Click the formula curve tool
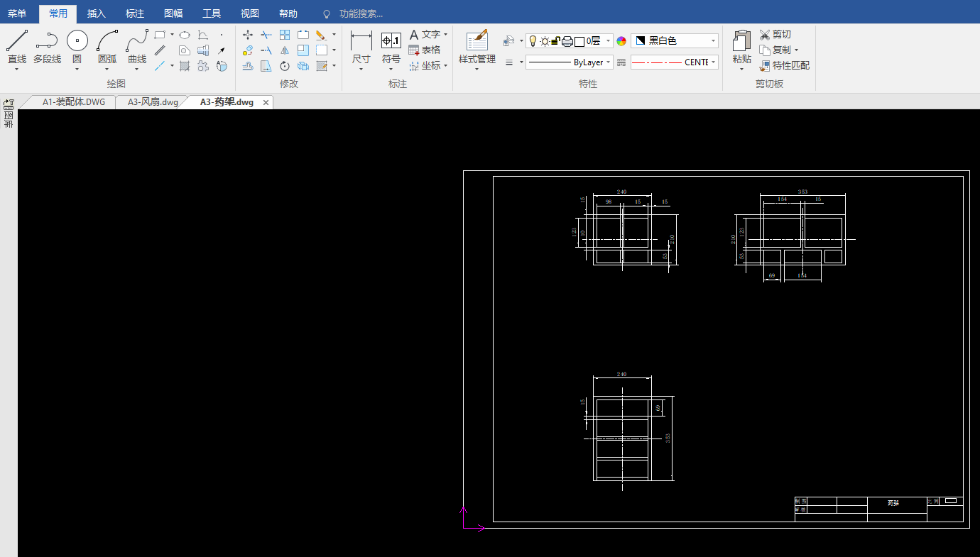The height and width of the screenshot is (557, 980). click(x=203, y=34)
